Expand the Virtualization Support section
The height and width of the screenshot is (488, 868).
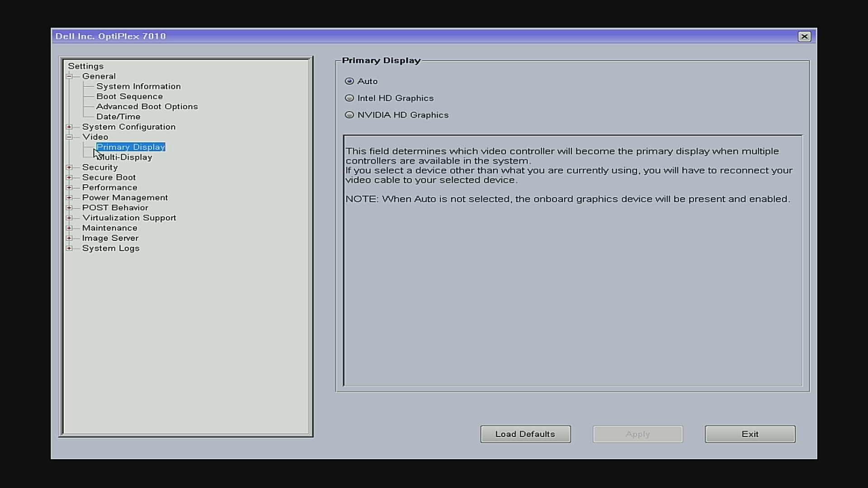[x=69, y=218]
